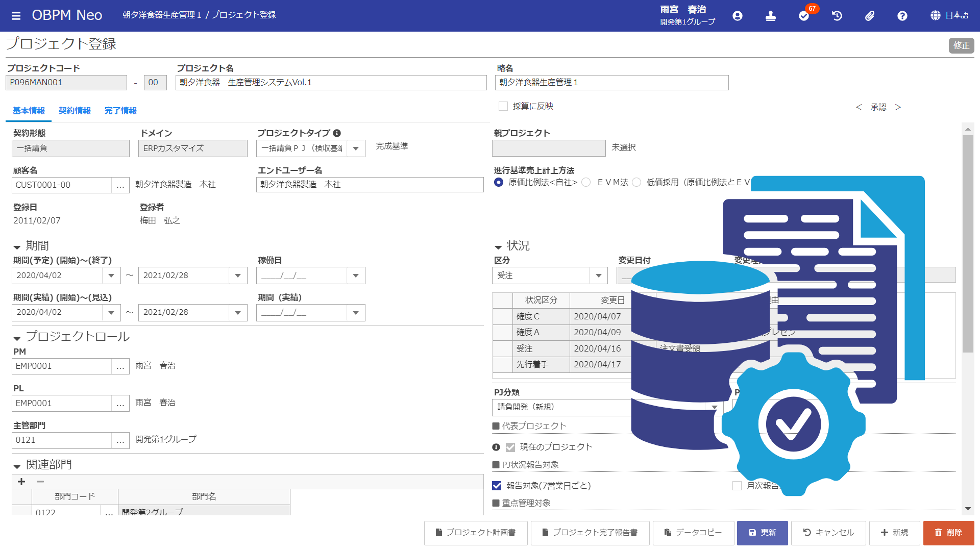This screenshot has height=551, width=980.
Task: Click the データコピー button
Action: (x=693, y=533)
